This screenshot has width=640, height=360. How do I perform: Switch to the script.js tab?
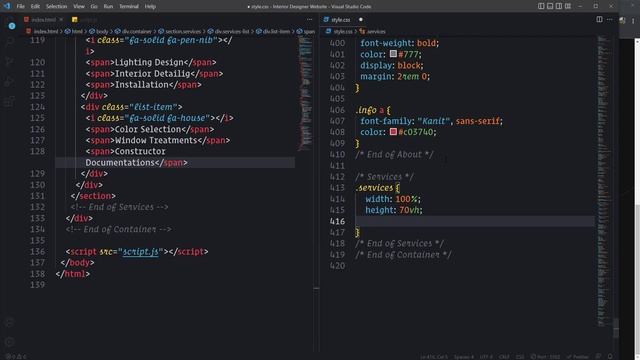[x=84, y=19]
